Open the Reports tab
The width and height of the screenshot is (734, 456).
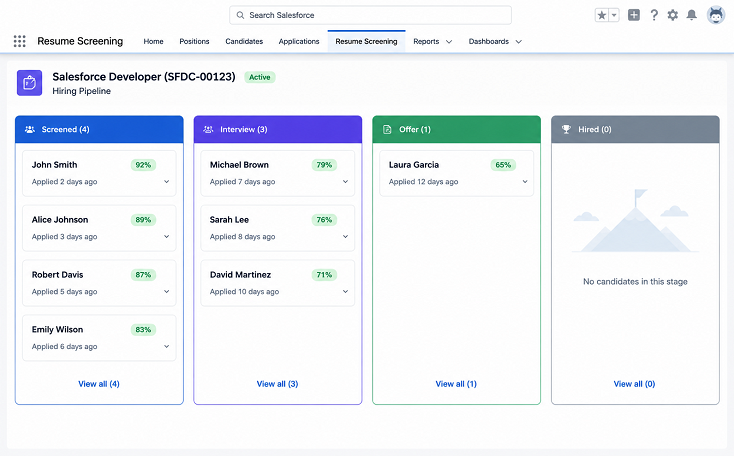(x=426, y=41)
